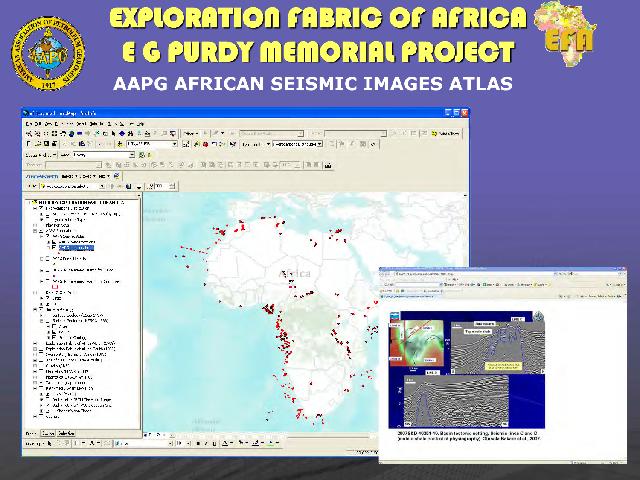Toggle the checkbox of the highlighted layer
Image resolution: width=640 pixels, height=480 pixels.
coord(51,247)
